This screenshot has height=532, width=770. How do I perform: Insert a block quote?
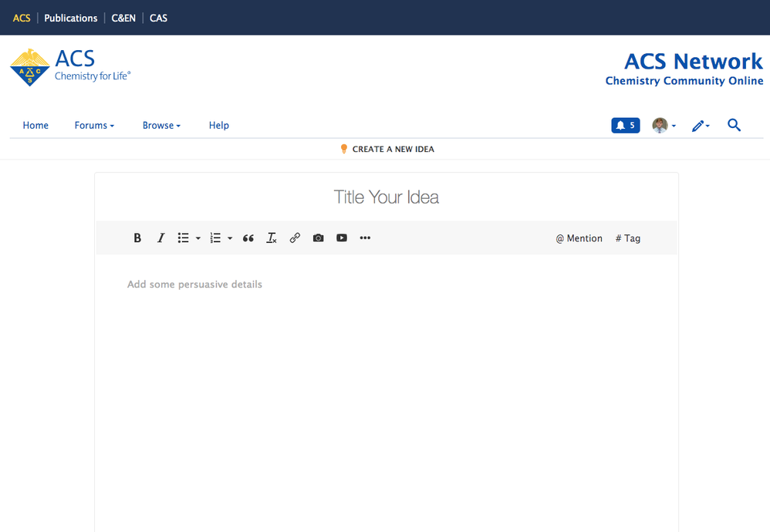pos(248,238)
